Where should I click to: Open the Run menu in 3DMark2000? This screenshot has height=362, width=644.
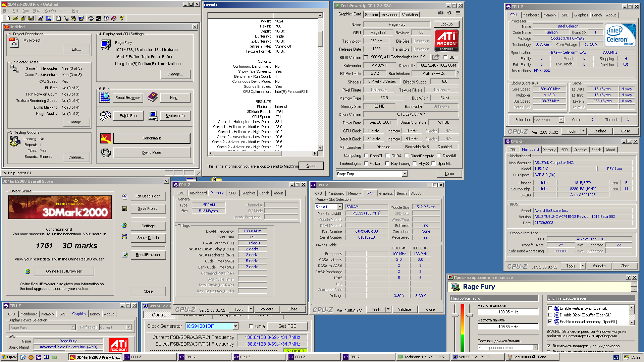[x=25, y=11]
